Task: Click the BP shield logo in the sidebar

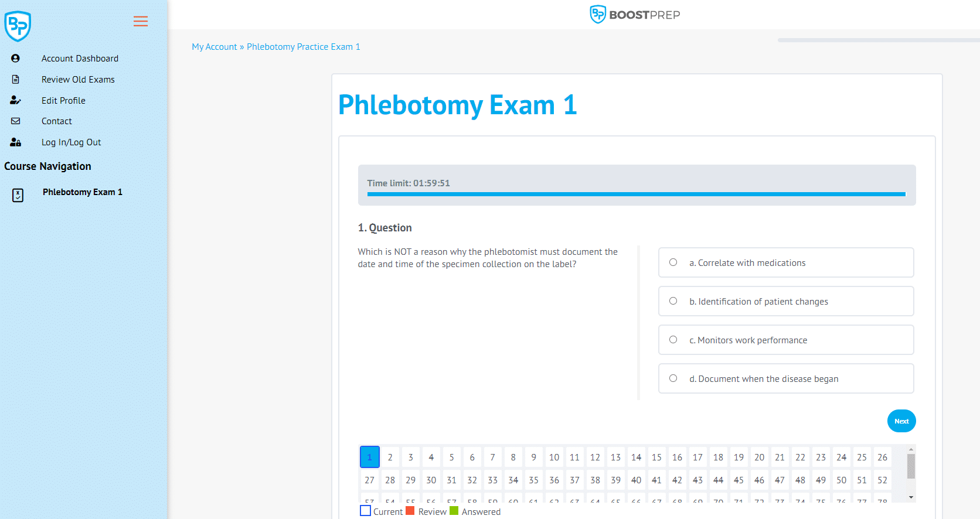Action: point(18,26)
